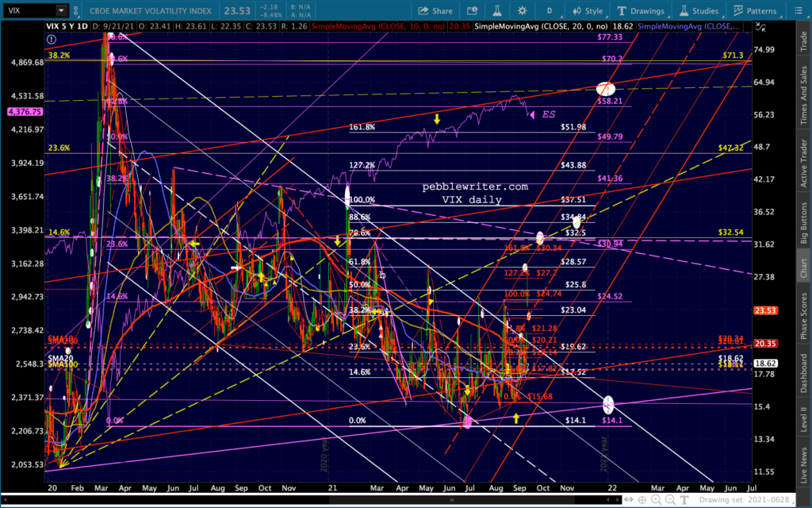
Task: Click the scroll right arrow on time axis
Action: (x=615, y=500)
